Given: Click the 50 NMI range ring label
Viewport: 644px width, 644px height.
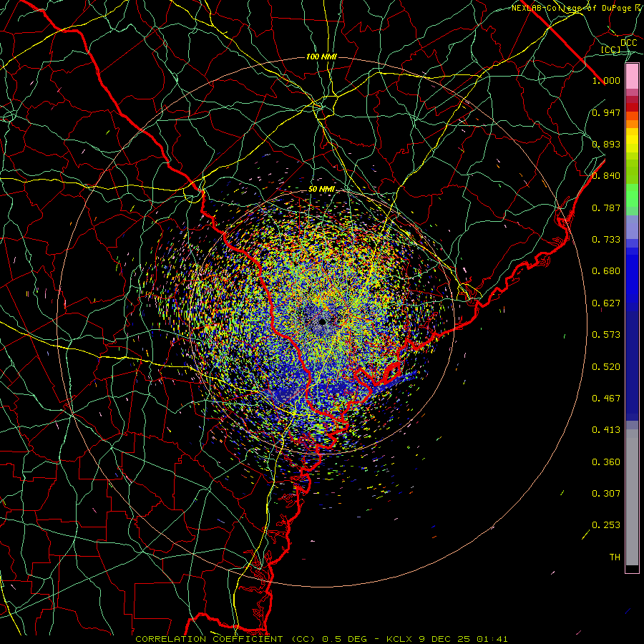Looking at the screenshot, I should [321, 189].
